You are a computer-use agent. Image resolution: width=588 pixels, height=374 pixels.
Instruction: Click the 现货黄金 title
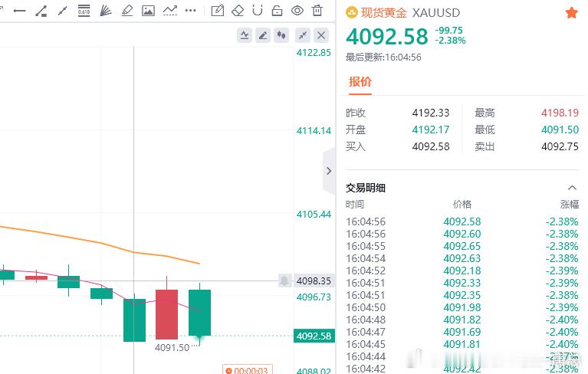[x=383, y=13]
